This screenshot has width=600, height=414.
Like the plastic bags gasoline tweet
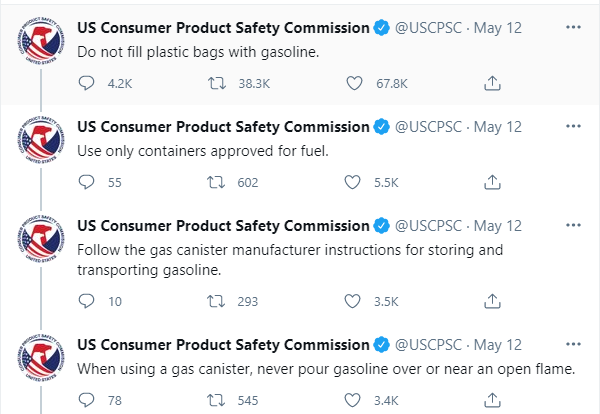[352, 83]
